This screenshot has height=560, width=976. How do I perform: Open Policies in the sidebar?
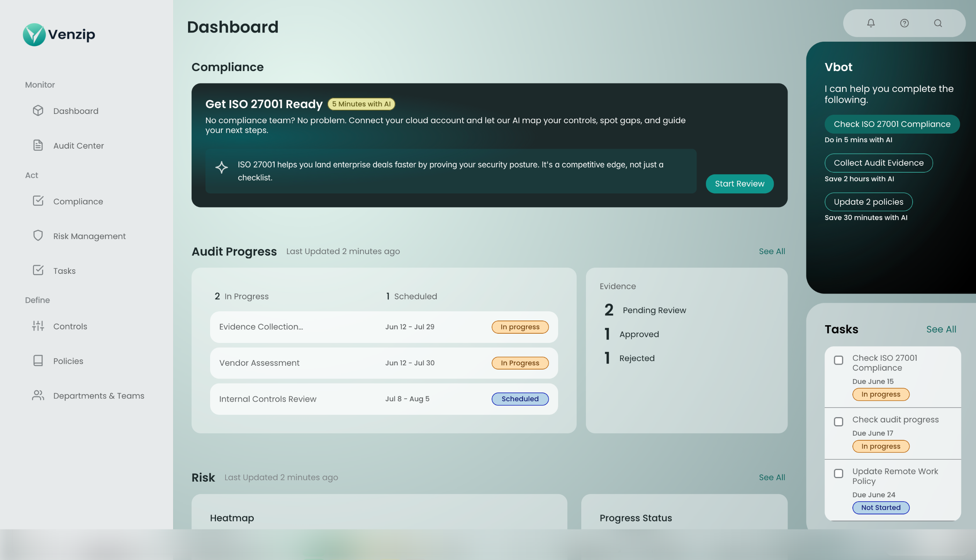point(68,361)
